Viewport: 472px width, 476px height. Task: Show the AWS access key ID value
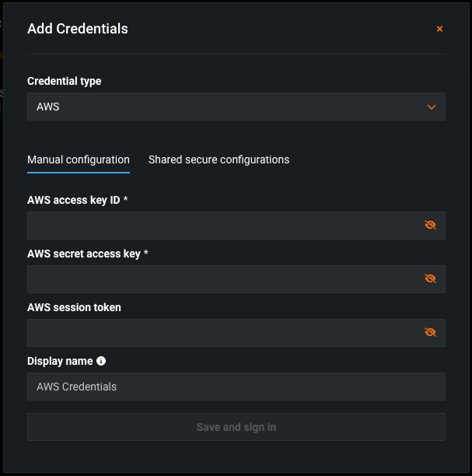point(430,226)
